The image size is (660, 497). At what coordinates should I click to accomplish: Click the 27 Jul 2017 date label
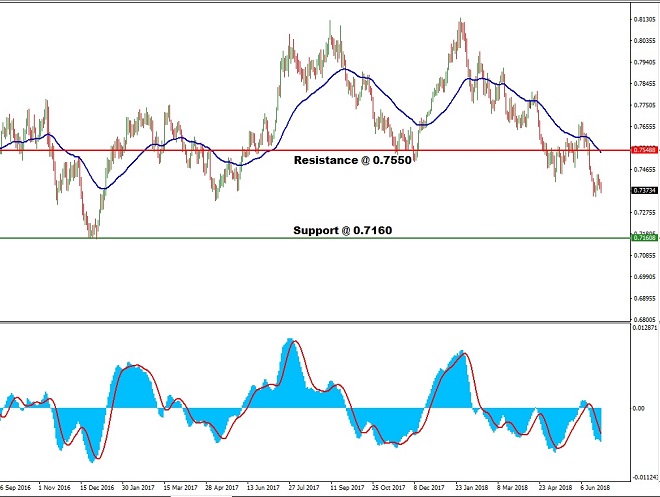304,488
